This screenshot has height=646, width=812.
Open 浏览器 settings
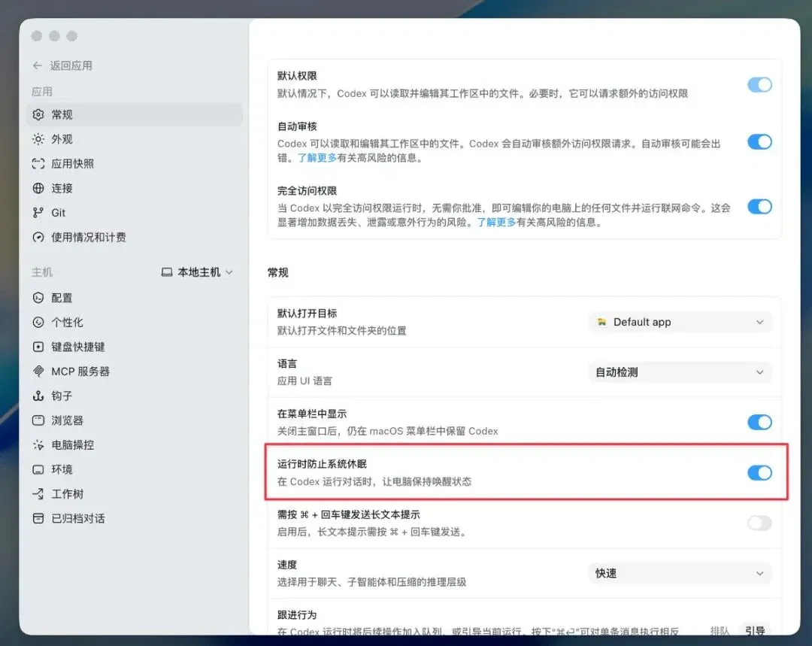click(134, 420)
